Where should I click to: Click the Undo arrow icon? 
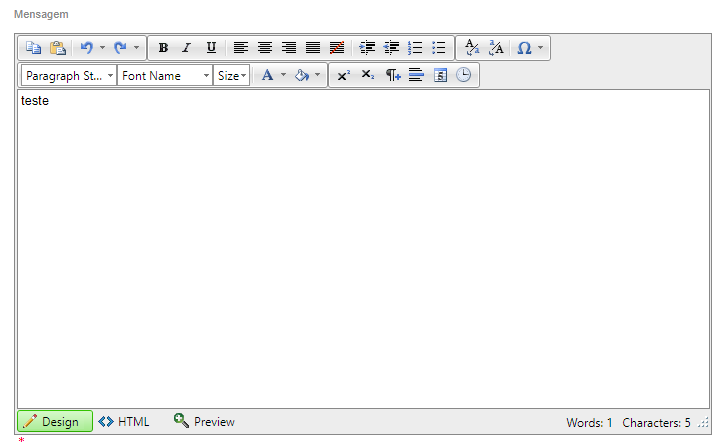[86, 48]
